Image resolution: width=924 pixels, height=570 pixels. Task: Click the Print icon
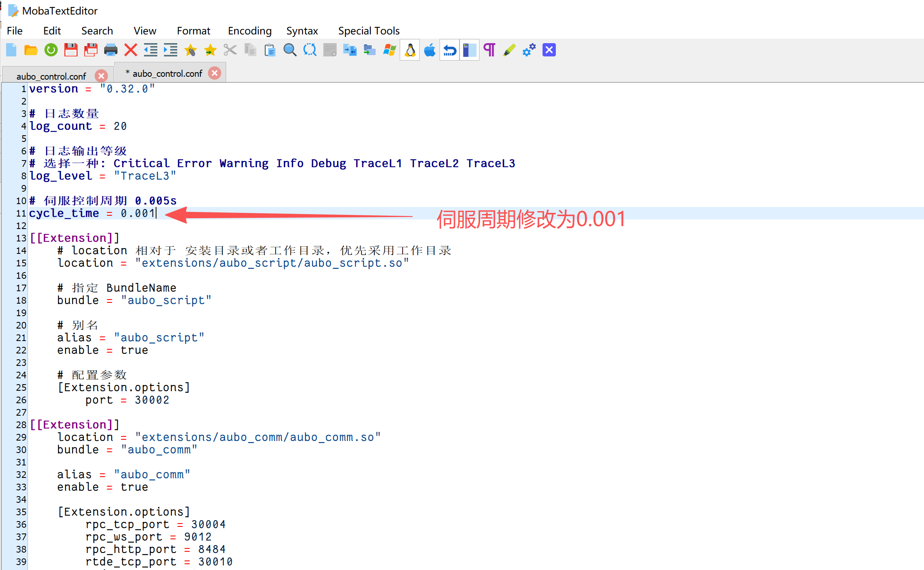point(110,50)
